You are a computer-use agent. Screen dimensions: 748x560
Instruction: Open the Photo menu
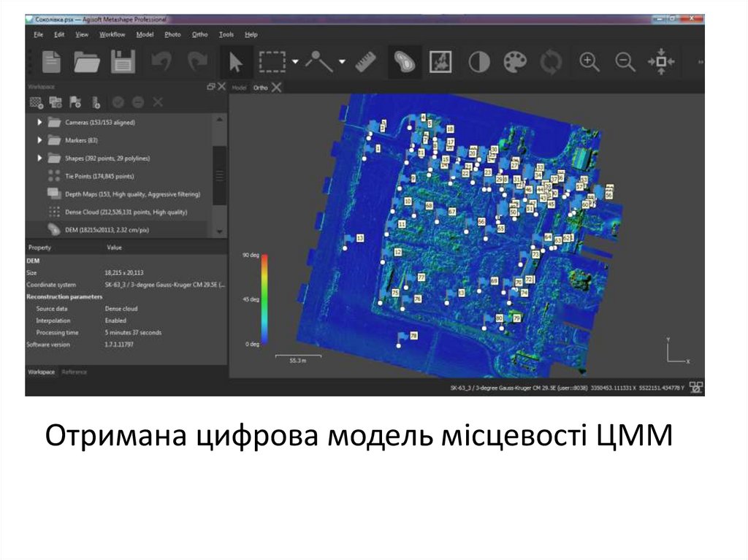(172, 35)
